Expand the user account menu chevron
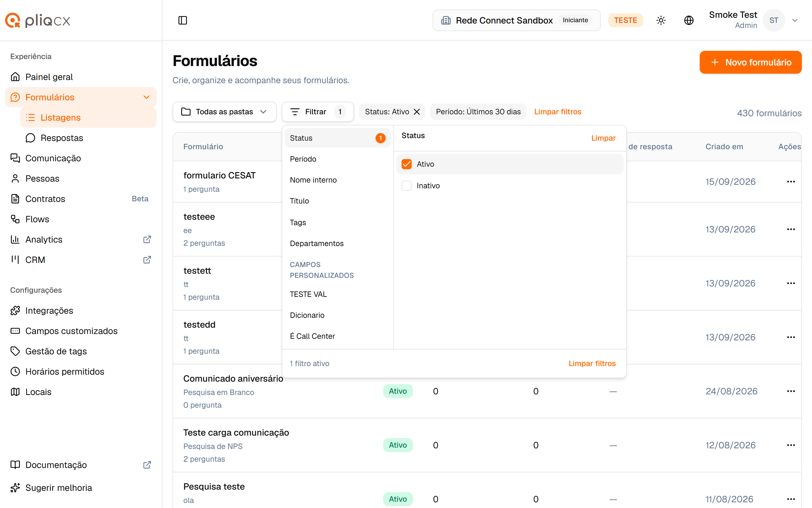The width and height of the screenshot is (812, 508). click(795, 20)
